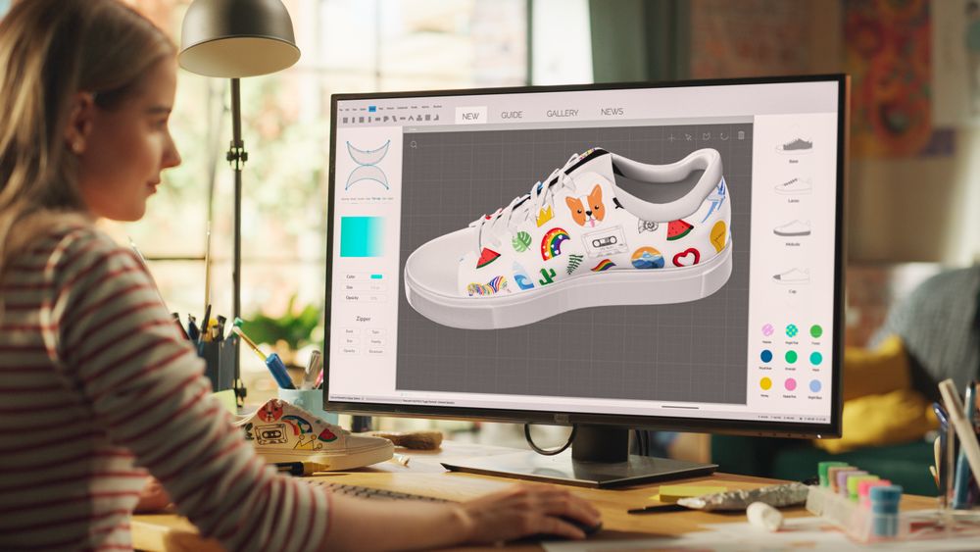Select the mountain landscape circle sticker
Screen dimensions: 980x552
pyautogui.click(x=647, y=258)
